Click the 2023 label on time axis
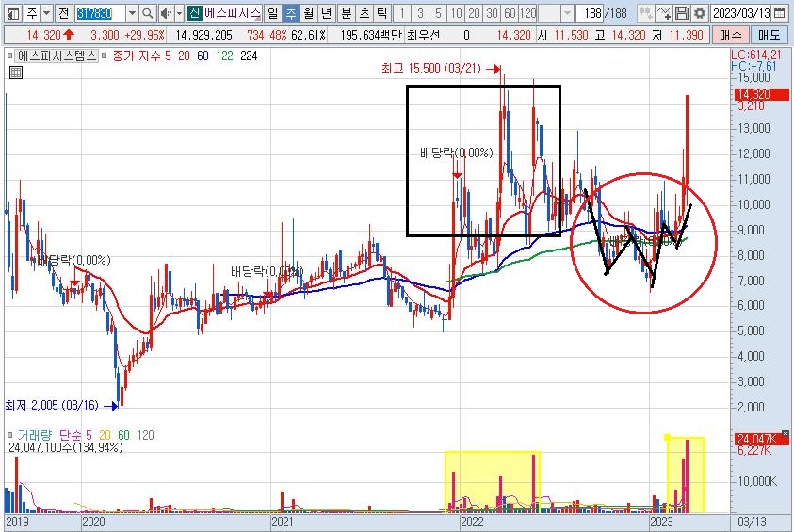Screen dimensions: 794x532 tap(661, 522)
